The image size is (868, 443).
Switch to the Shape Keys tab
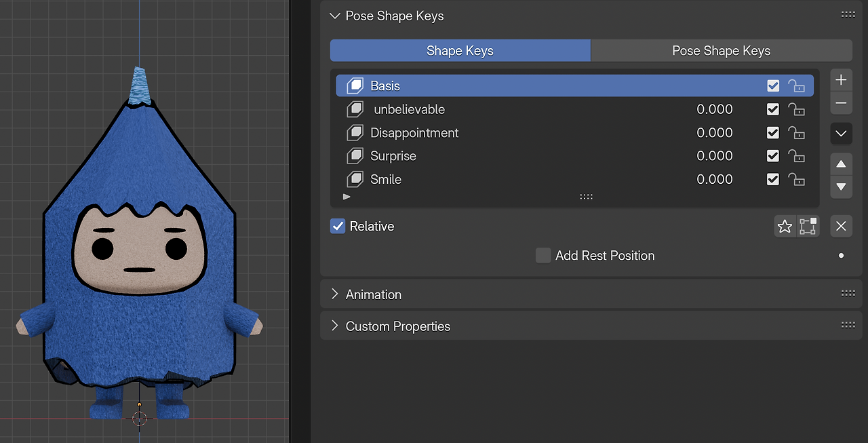(x=460, y=51)
